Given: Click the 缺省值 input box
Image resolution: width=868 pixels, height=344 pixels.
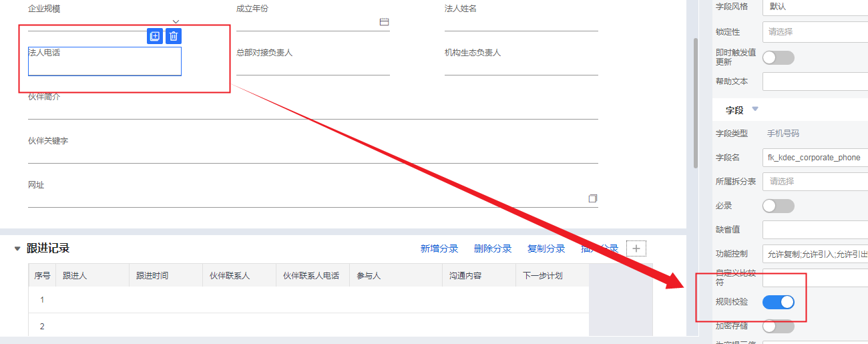Looking at the screenshot, I should (x=815, y=230).
